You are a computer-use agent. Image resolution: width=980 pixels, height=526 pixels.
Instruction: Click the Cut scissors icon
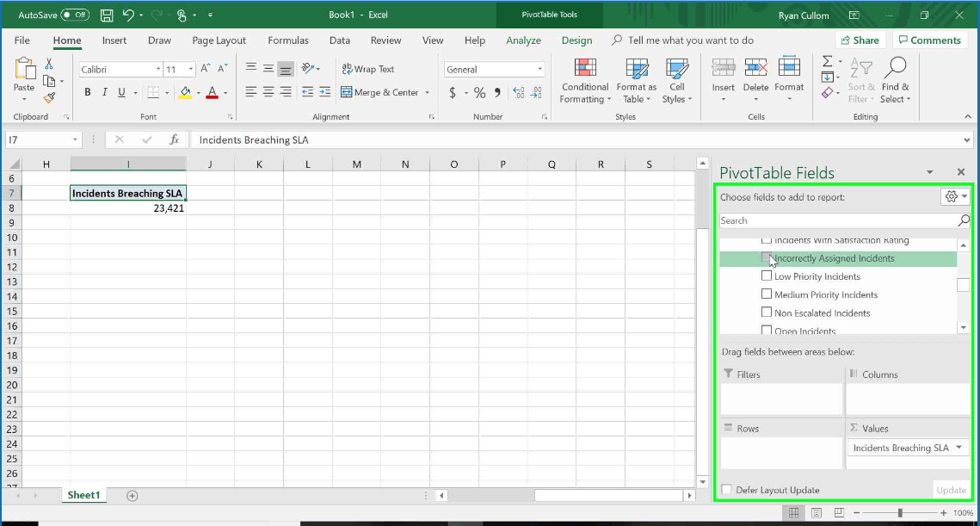[x=49, y=64]
